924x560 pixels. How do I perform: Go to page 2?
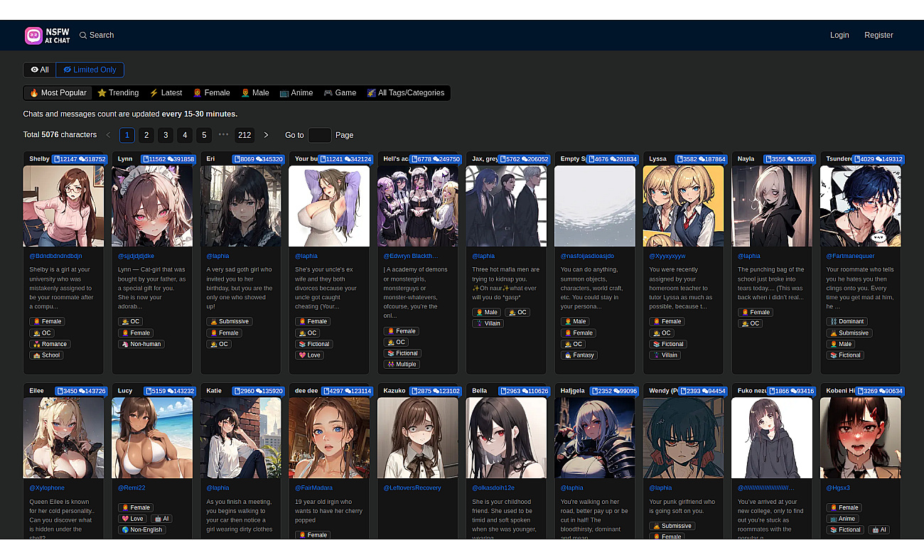point(146,135)
